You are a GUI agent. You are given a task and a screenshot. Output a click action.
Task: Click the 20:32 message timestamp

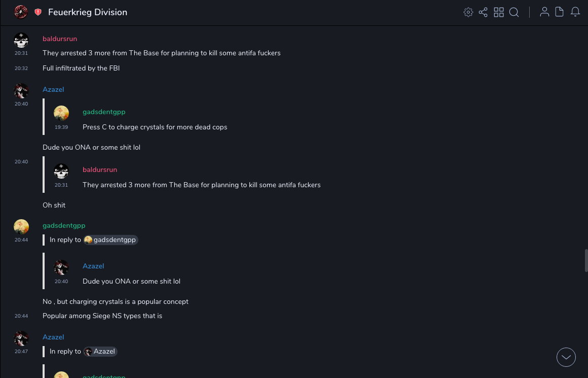(x=21, y=68)
